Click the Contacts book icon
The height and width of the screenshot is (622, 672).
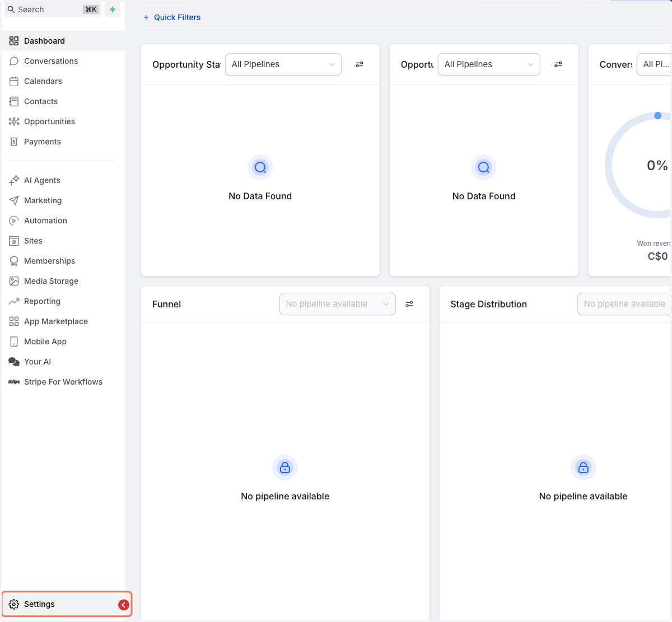[x=14, y=101]
